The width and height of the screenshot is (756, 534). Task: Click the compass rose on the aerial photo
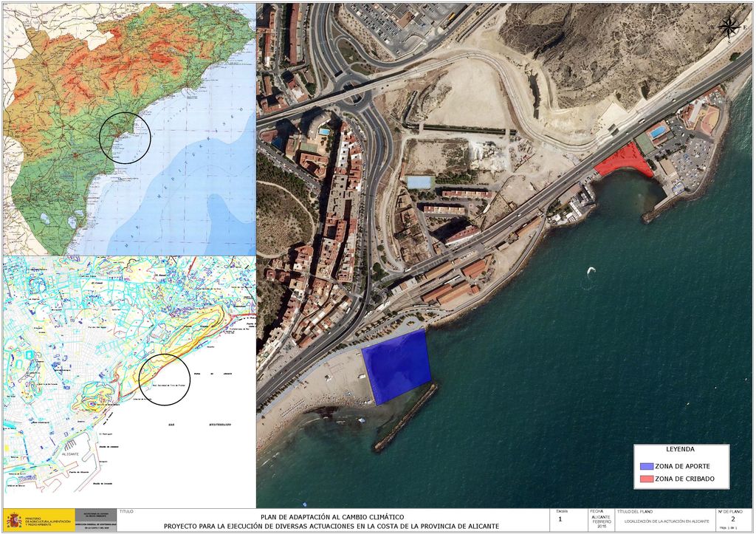(x=729, y=27)
